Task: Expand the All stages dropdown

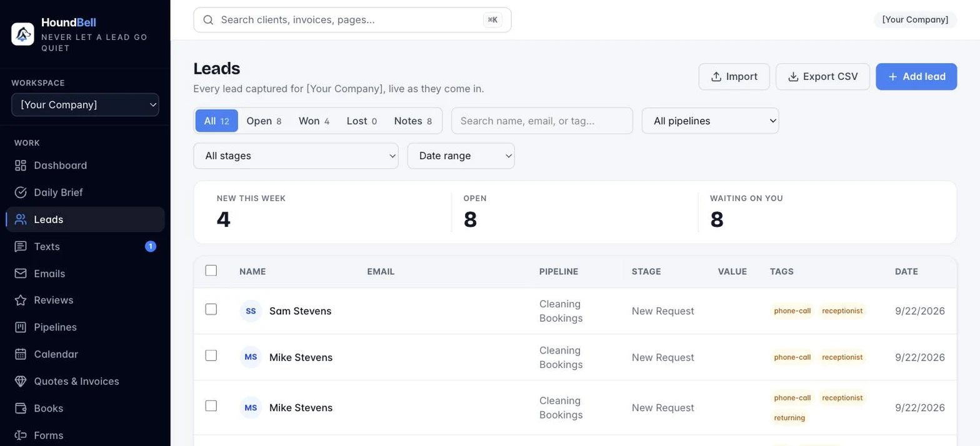Action: tap(296, 156)
